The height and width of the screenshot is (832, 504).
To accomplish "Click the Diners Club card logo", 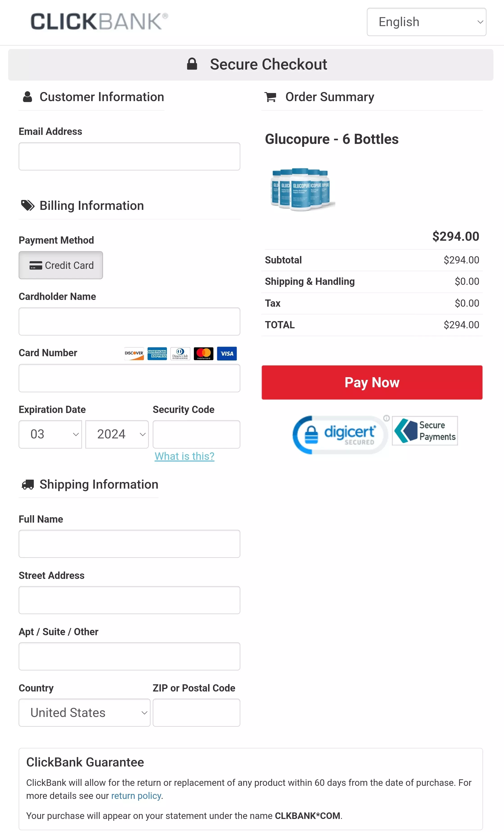I will pos(180,354).
